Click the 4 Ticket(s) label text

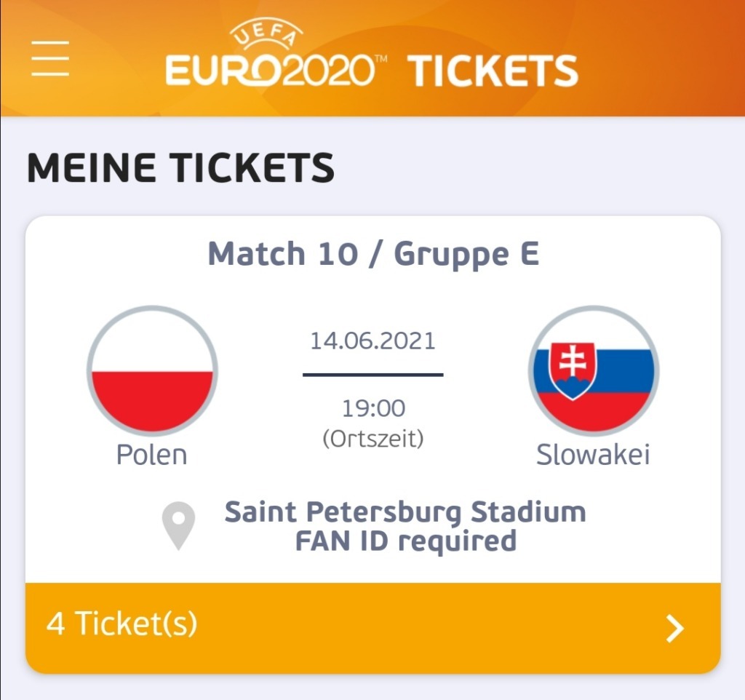122,624
